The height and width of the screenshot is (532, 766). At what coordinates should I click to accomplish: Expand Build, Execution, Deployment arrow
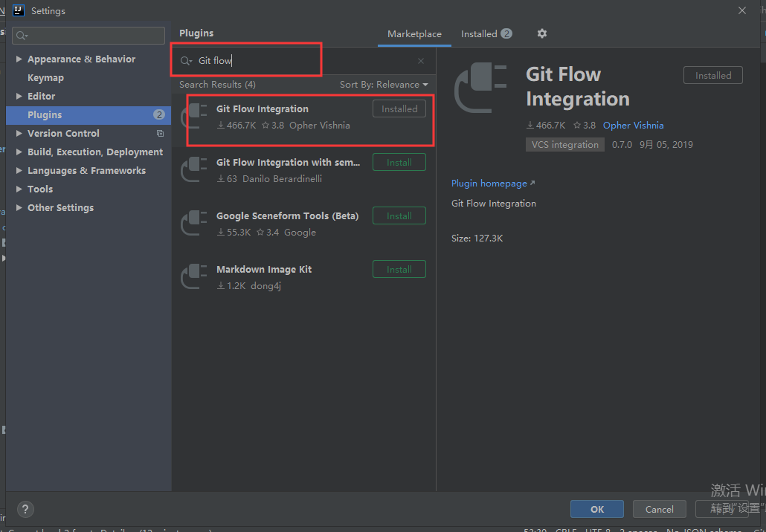coord(19,152)
